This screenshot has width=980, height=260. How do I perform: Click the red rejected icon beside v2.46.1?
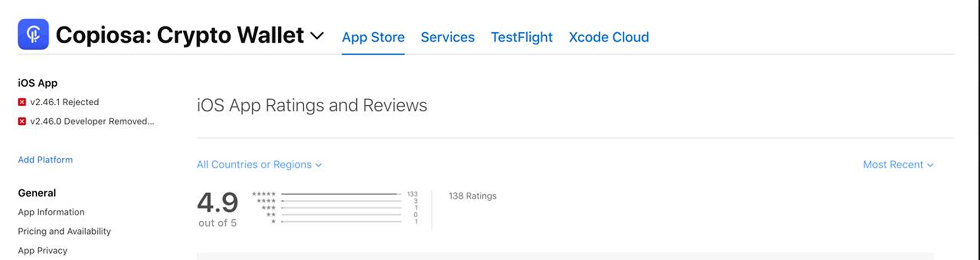point(22,102)
